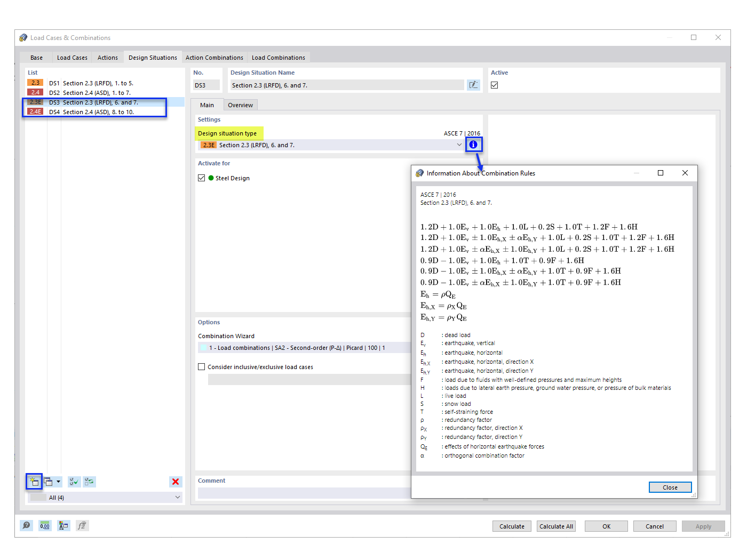This screenshot has width=747, height=560.
Task: Delete the selected design situation
Action: tap(176, 482)
